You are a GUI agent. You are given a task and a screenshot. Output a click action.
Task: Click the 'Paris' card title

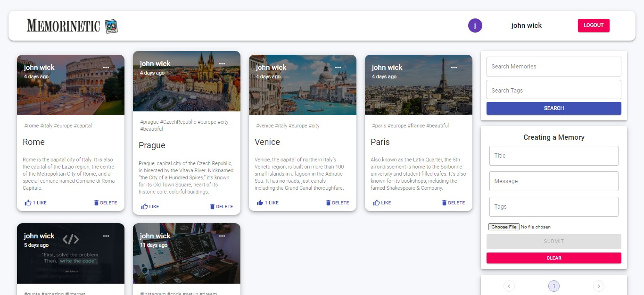click(380, 142)
